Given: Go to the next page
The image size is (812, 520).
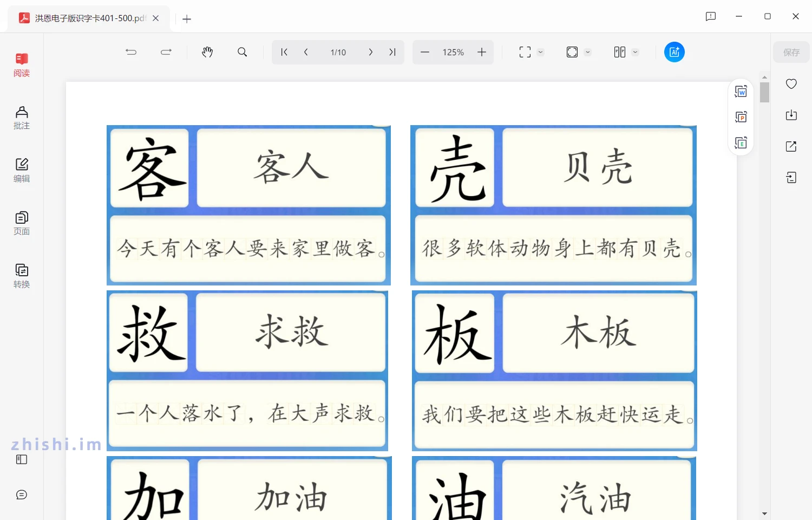Looking at the screenshot, I should (371, 52).
